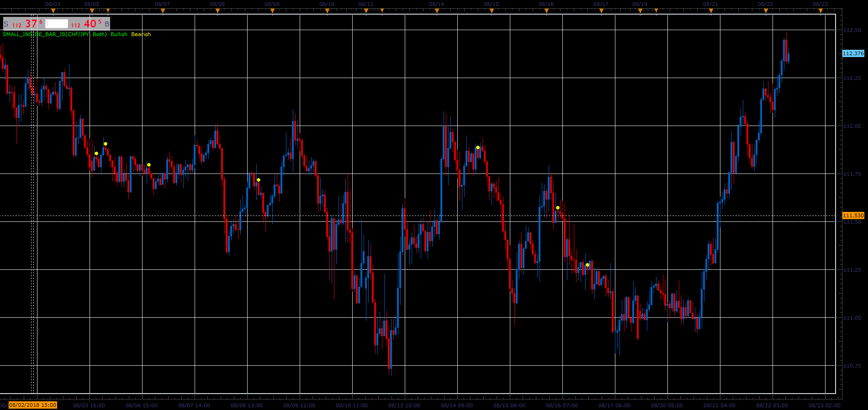Click the orange day marker under 08/21
Viewport: 868px width, 410px height.
711,11
